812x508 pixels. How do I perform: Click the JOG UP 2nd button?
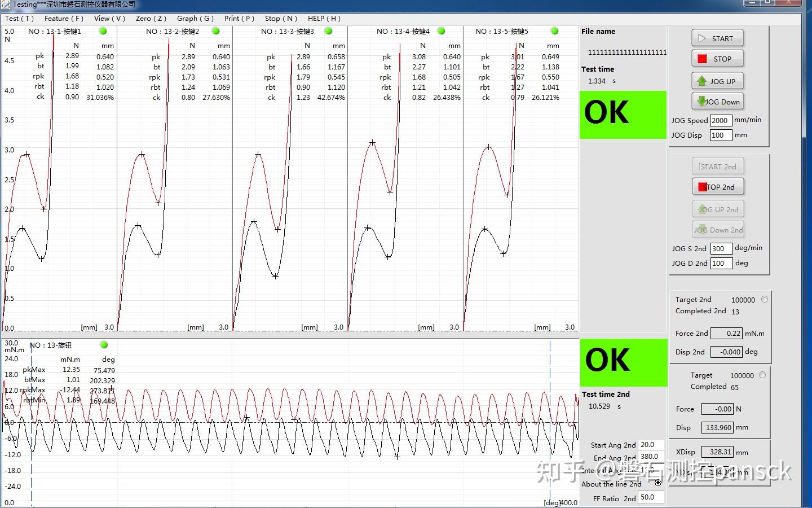coord(718,209)
